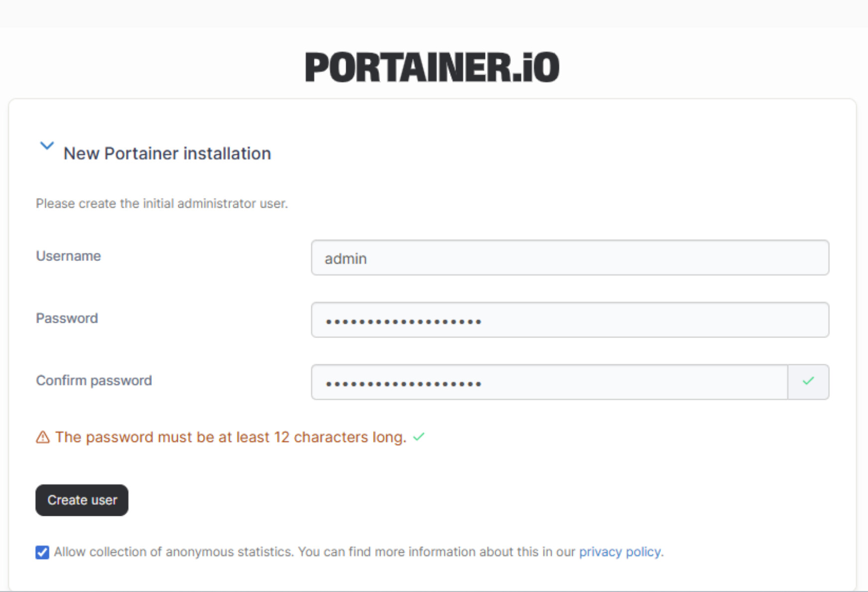This screenshot has height=592, width=868.
Task: Collapse the New Portainer installation section chevron
Action: [47, 145]
